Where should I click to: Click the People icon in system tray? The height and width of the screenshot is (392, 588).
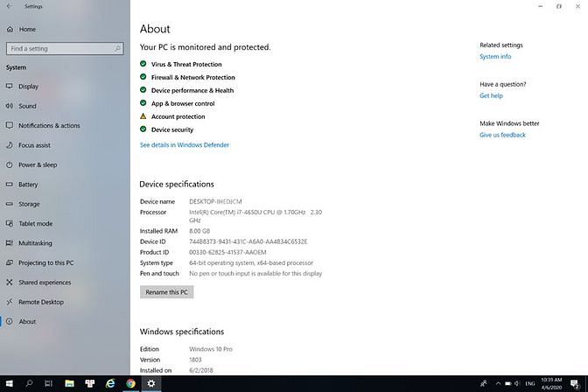483,383
